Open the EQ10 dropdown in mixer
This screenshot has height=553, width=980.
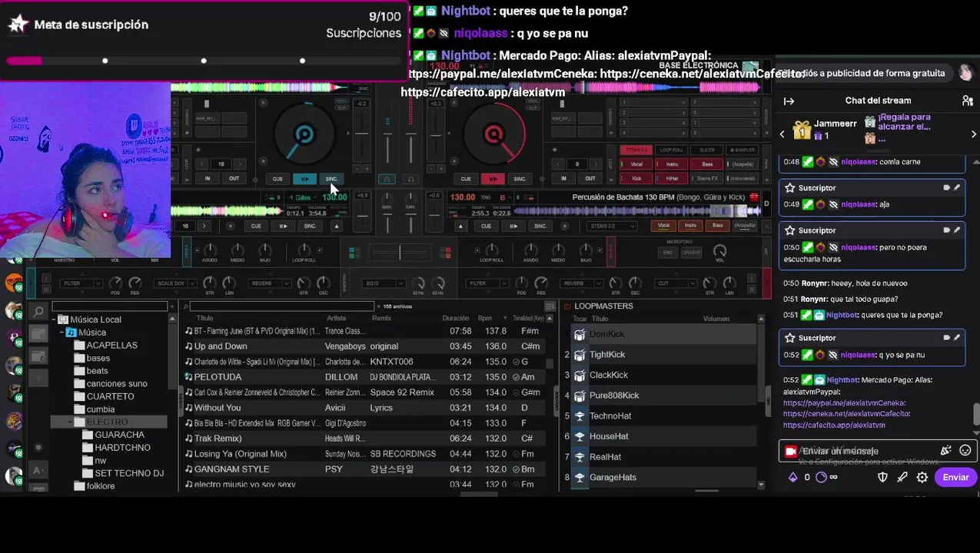[384, 283]
